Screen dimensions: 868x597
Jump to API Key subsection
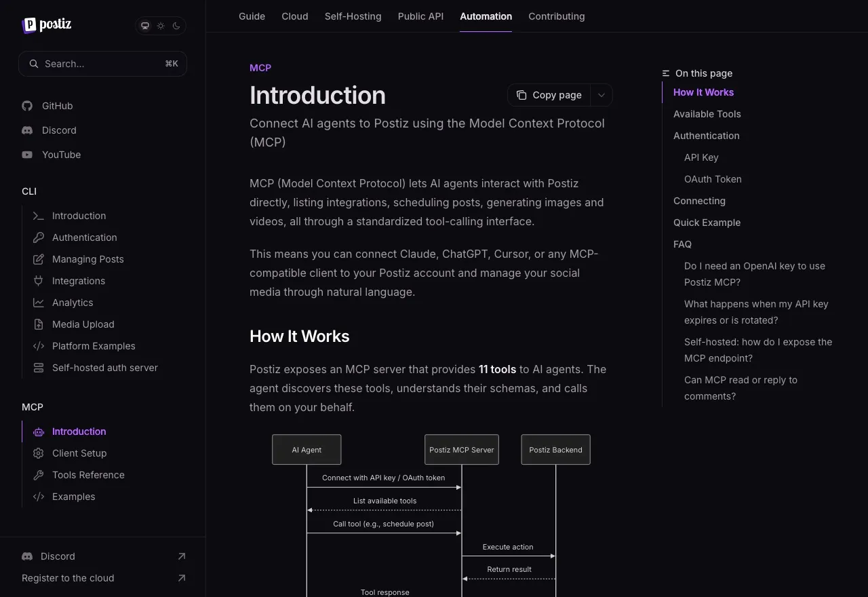[x=701, y=157]
